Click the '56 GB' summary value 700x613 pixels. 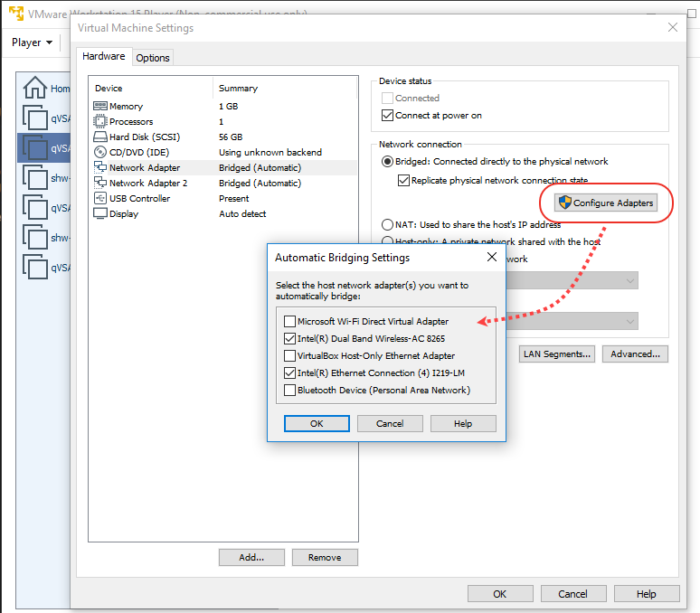[231, 137]
